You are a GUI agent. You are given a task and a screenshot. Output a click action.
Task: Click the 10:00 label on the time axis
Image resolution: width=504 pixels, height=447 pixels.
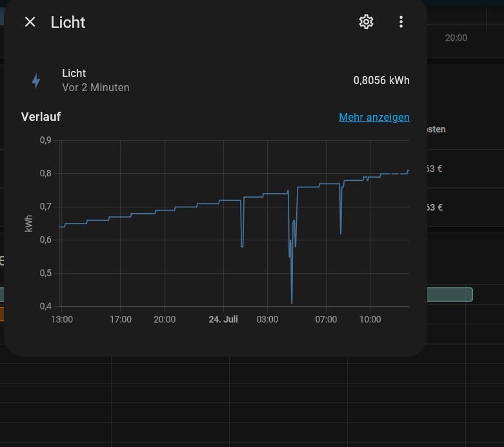tap(370, 319)
